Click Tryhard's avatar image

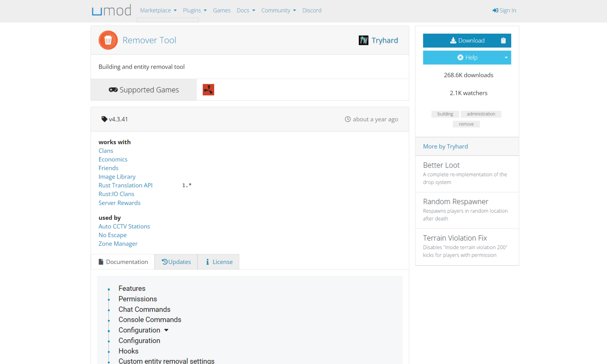coord(363,40)
